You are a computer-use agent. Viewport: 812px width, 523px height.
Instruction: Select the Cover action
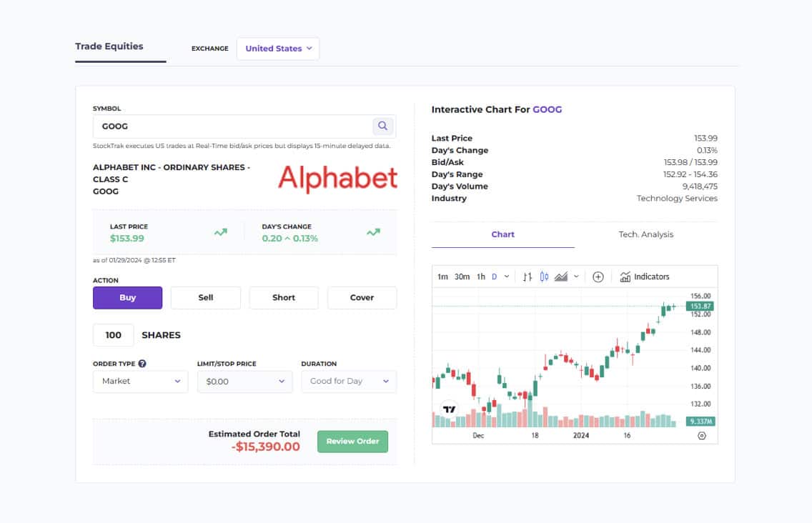point(362,298)
